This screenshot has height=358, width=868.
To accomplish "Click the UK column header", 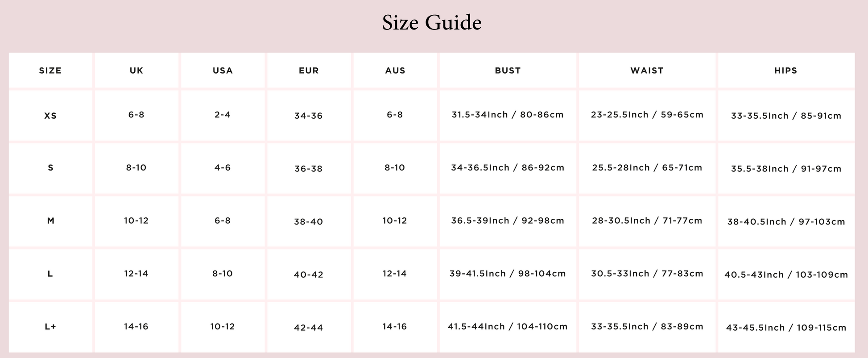I will pos(136,71).
